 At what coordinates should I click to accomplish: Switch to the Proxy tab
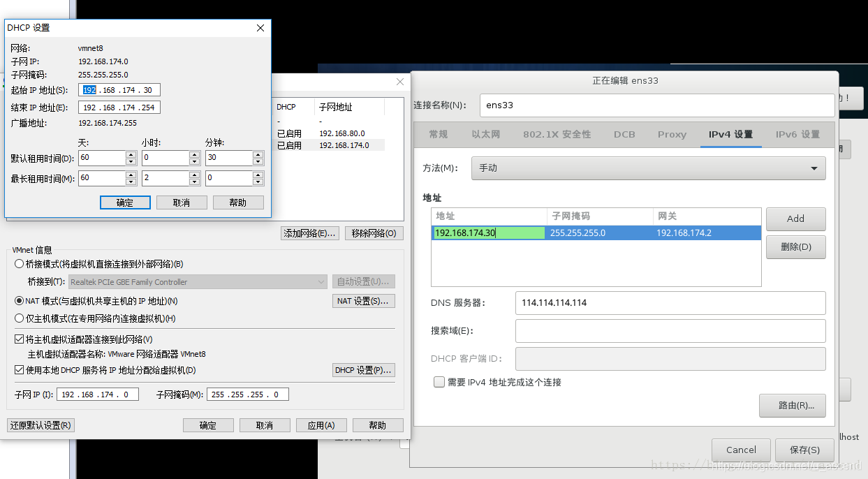point(672,134)
